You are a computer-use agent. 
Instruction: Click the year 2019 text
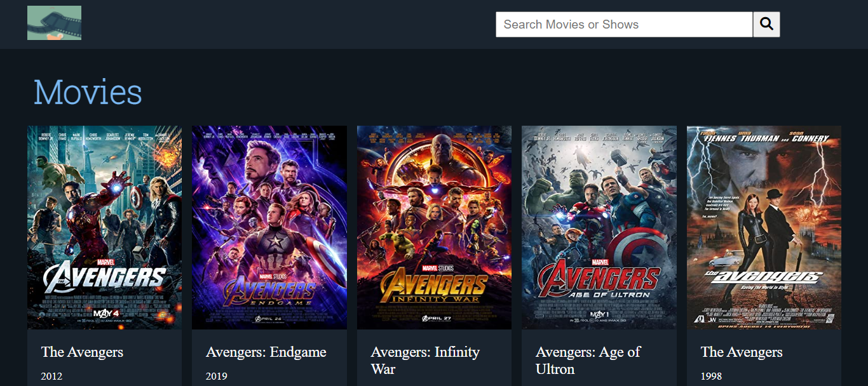pyautogui.click(x=217, y=376)
